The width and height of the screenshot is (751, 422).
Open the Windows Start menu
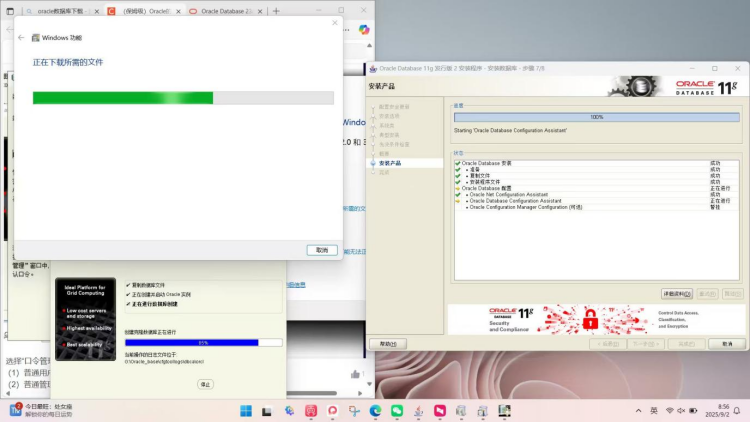click(x=246, y=411)
